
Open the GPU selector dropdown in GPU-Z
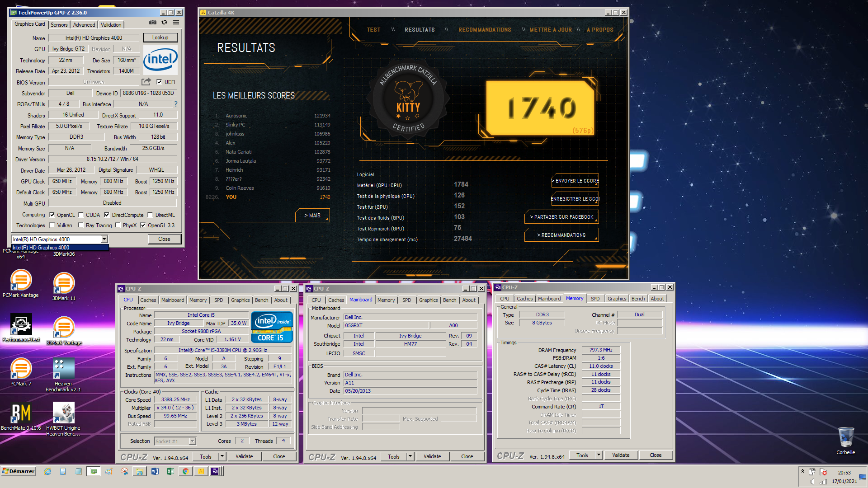tap(104, 239)
